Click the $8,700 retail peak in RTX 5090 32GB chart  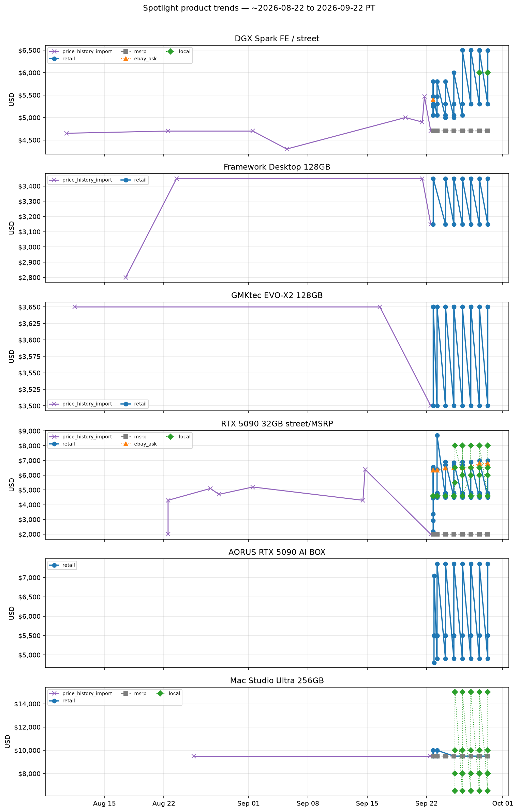437,436
